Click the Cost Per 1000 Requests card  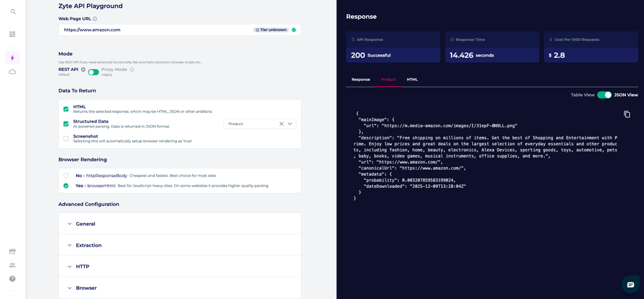tap(591, 46)
